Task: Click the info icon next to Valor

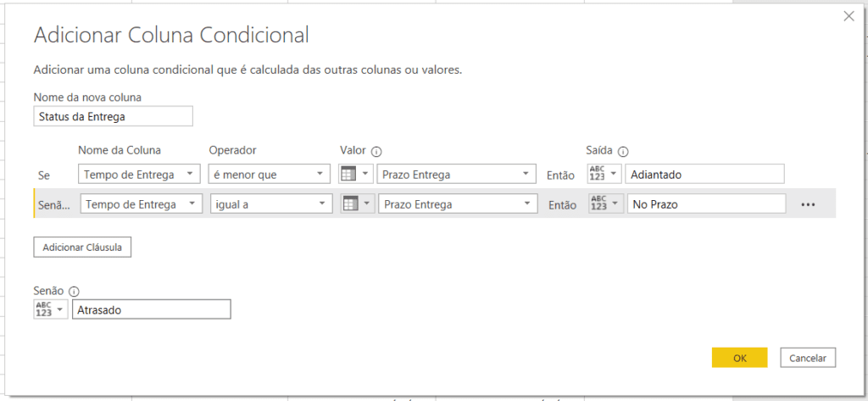Action: 377,151
